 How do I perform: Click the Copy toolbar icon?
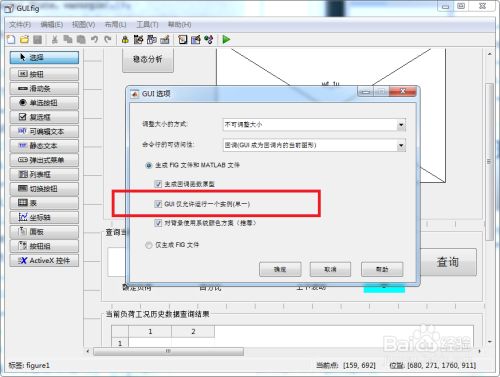coord(68,40)
